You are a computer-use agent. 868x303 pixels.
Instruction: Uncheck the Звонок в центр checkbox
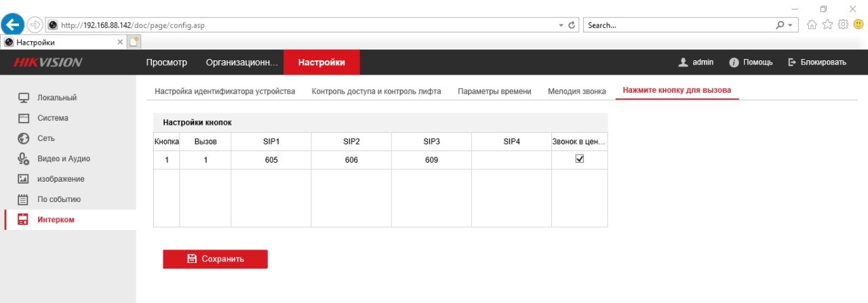coord(579,159)
